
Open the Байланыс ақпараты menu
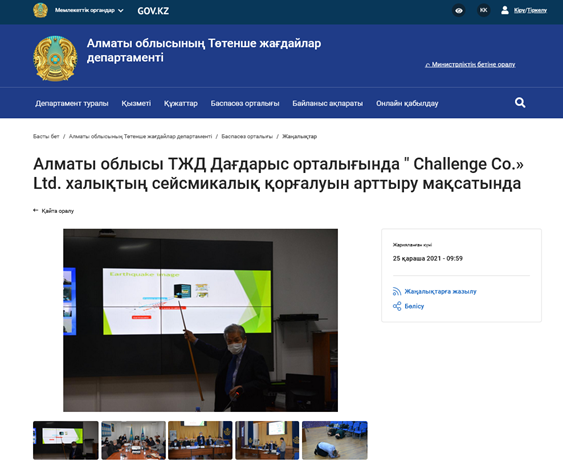coord(327,103)
